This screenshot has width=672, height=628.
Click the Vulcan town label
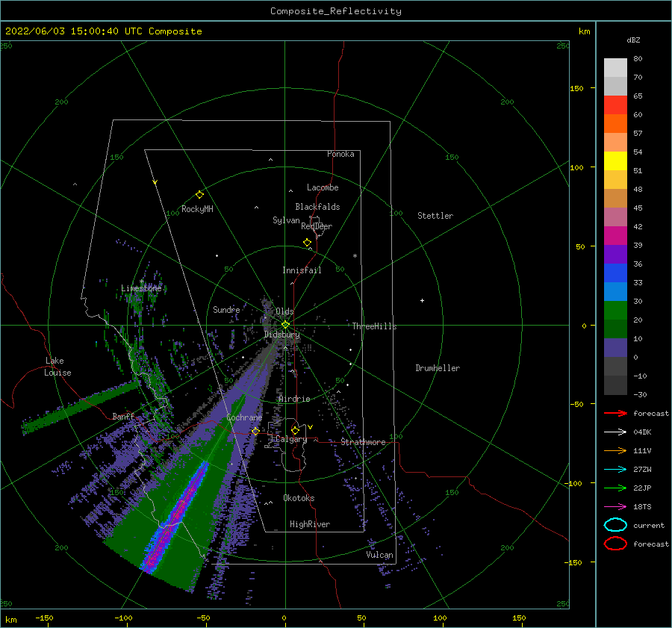pos(379,555)
